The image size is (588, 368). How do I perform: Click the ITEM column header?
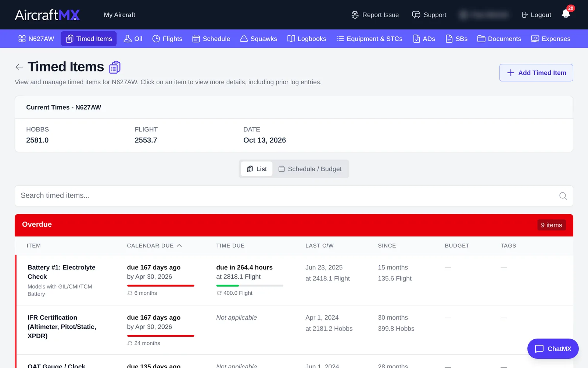[33, 245]
